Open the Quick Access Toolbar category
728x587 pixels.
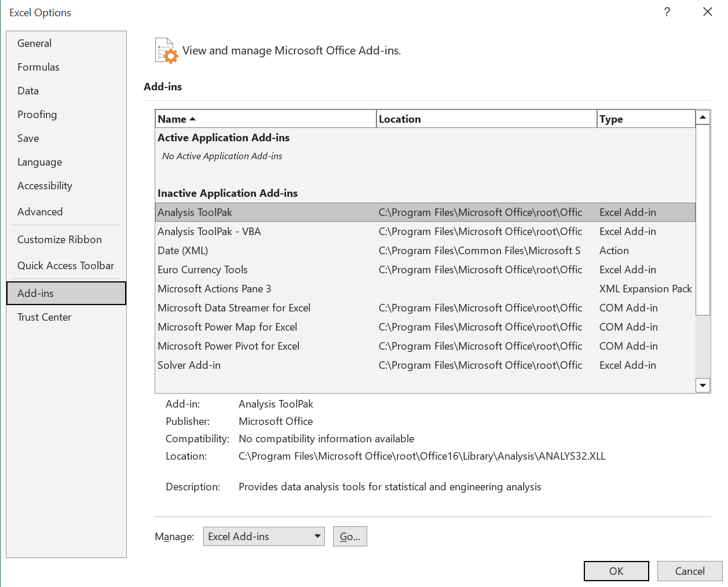click(66, 266)
